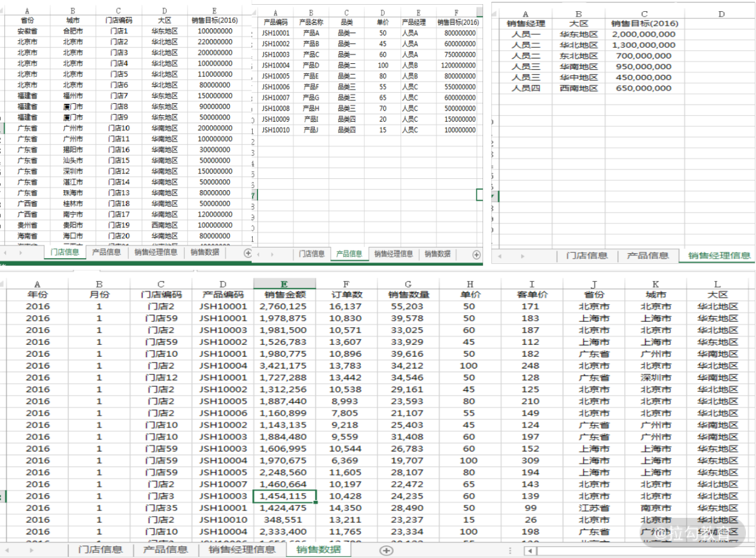Click the JSH10009 cell in product sheet
The image size is (756, 558).
(276, 119)
